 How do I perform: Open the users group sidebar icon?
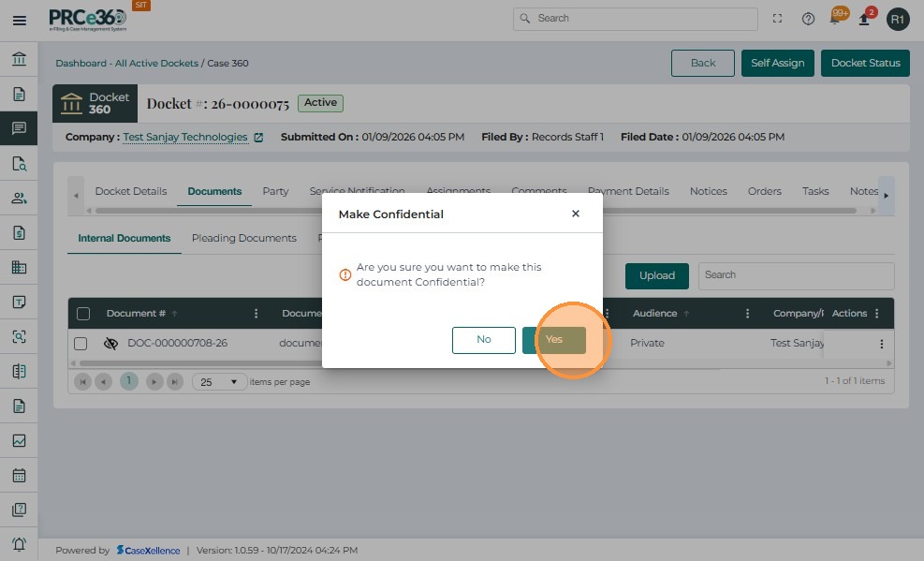(x=19, y=198)
